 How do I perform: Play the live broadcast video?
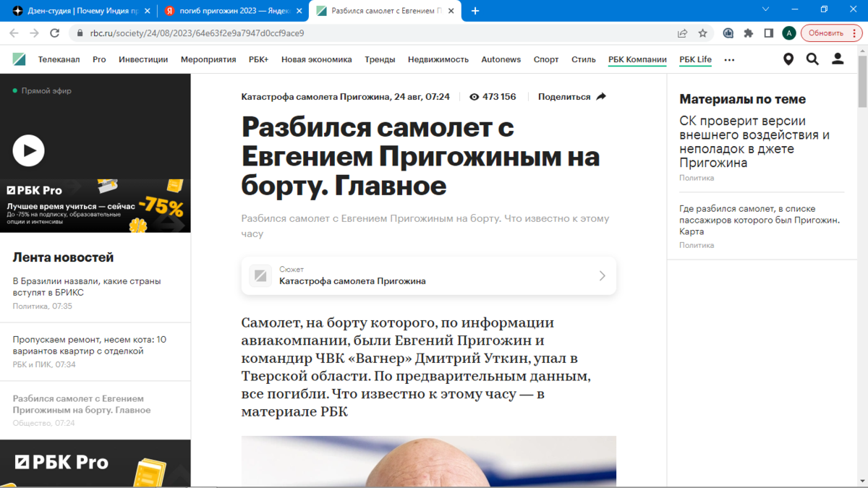[x=28, y=150]
